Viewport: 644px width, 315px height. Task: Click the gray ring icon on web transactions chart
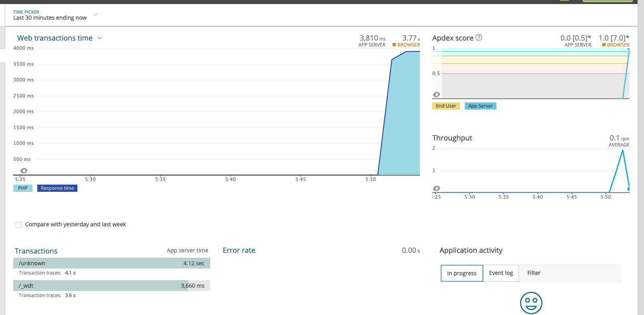(24, 171)
